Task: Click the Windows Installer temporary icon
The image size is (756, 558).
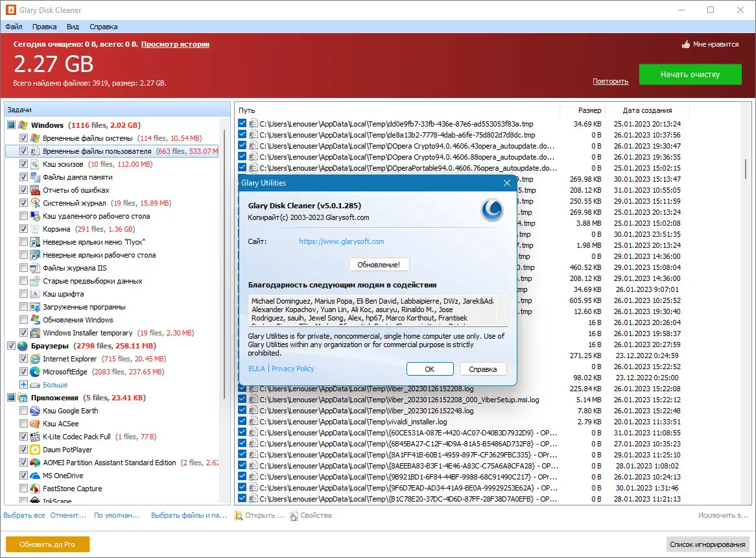Action: point(35,334)
